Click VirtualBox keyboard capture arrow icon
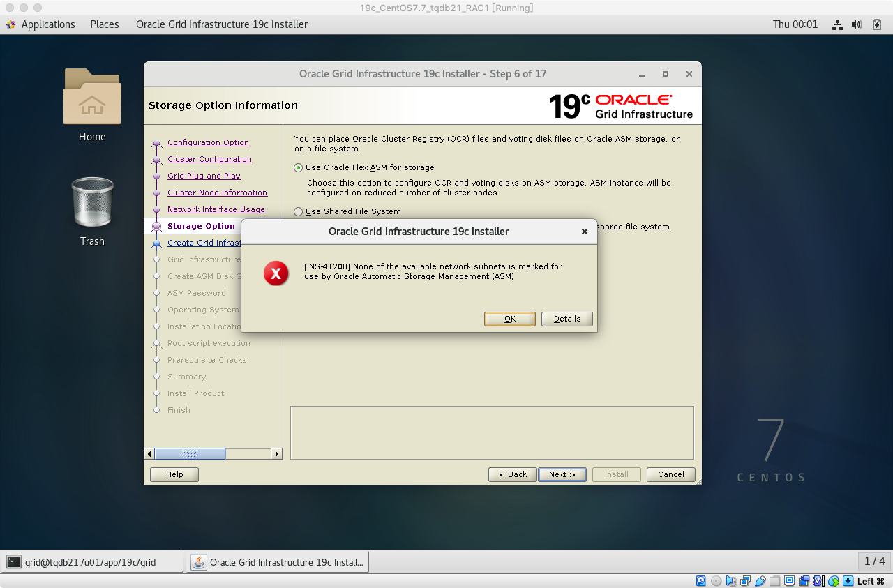 pyautogui.click(x=848, y=581)
